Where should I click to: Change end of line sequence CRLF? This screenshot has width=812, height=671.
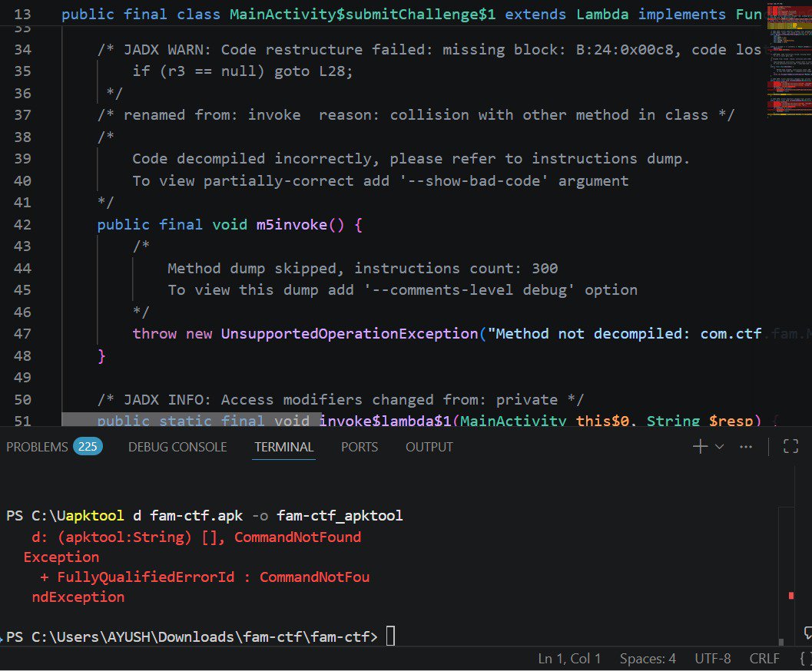pos(764,659)
